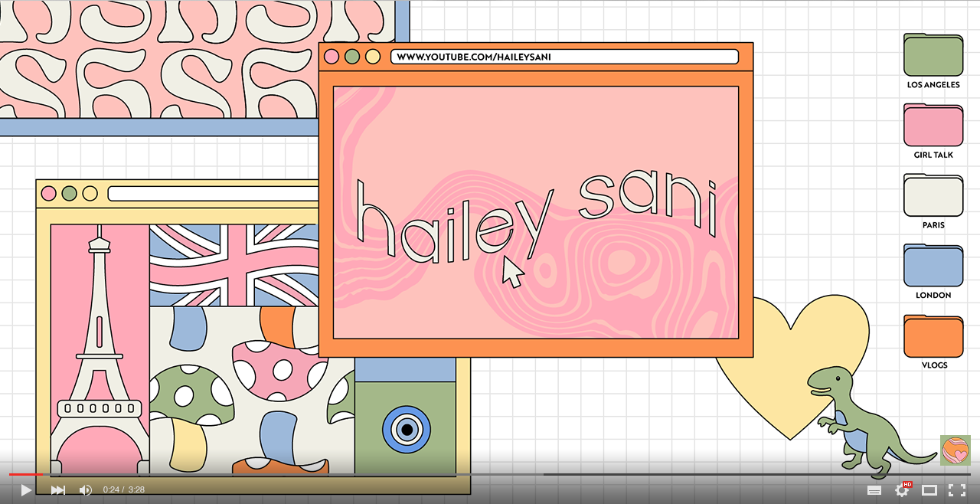Click the www.youtube.com/haileysani address bar
The image size is (980, 504).
564,57
